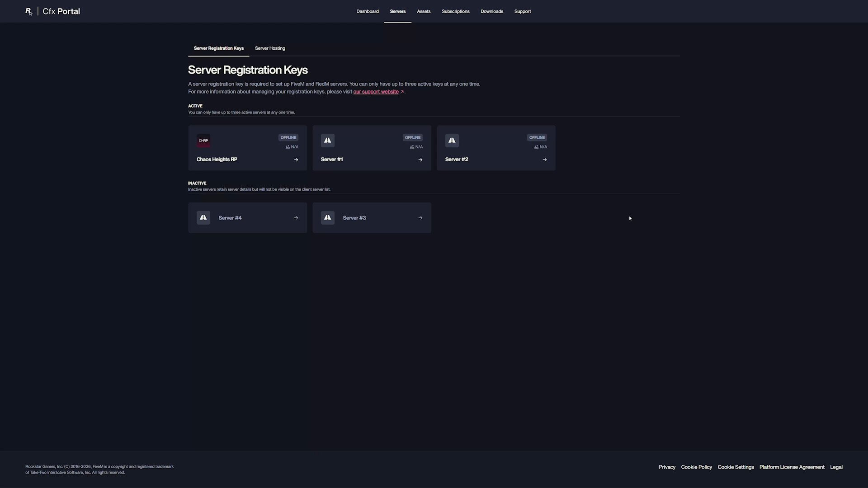Switch to the Server Hosting tab
The image size is (868, 488).
point(270,48)
